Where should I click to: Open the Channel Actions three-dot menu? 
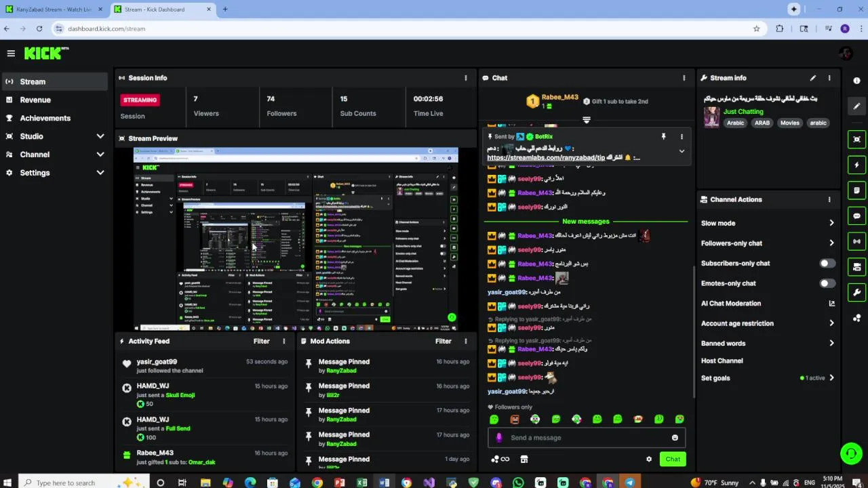click(x=829, y=199)
